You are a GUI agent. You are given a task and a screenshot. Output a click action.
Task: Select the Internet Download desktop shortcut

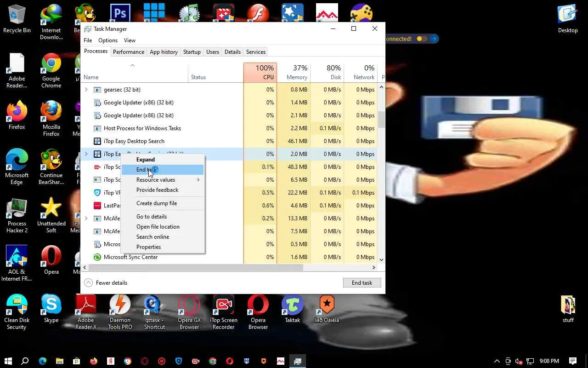[x=51, y=22]
